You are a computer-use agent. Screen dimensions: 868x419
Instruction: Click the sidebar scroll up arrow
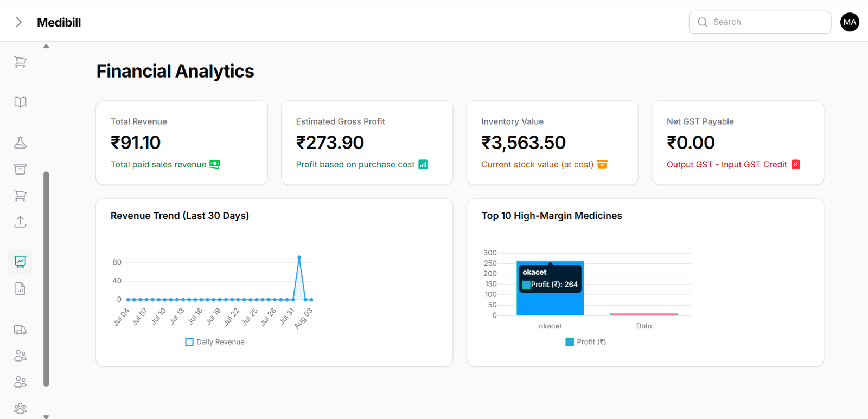[46, 46]
